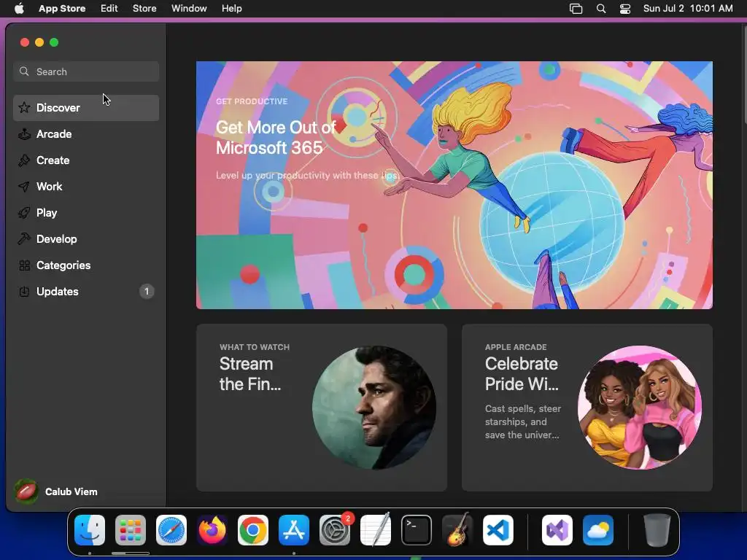Viewport: 747px width, 560px height.
Task: Launch Safari from the Dock
Action: [171, 530]
